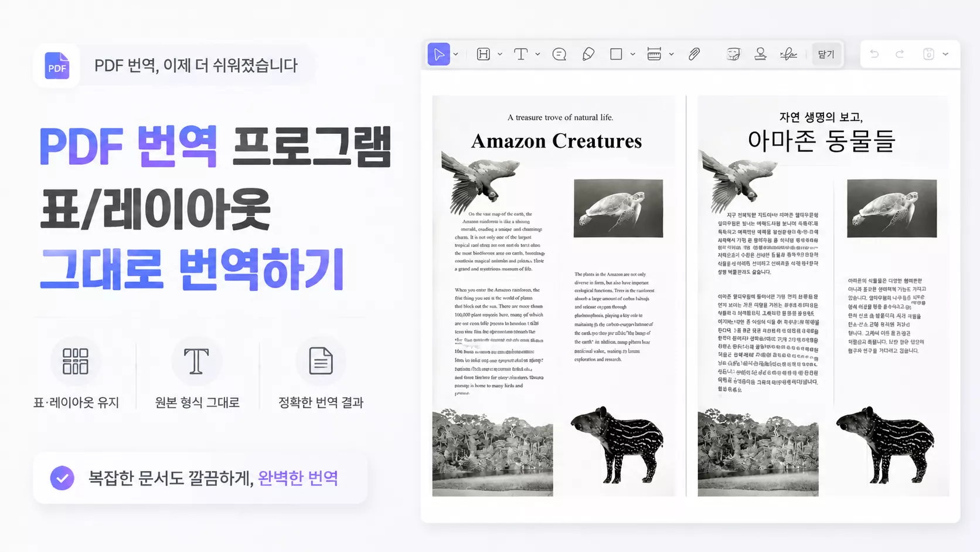
Task: Expand the shape tool dropdown arrow
Action: pyautogui.click(x=633, y=55)
